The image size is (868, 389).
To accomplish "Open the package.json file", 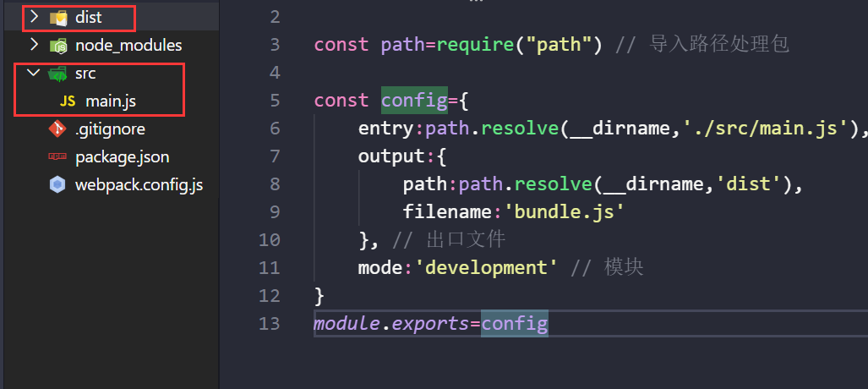I will coord(123,157).
